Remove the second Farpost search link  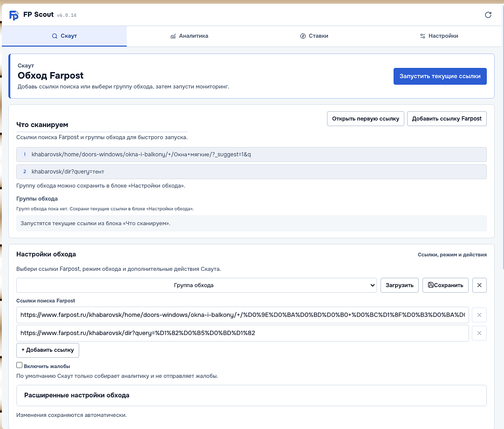coord(479,333)
